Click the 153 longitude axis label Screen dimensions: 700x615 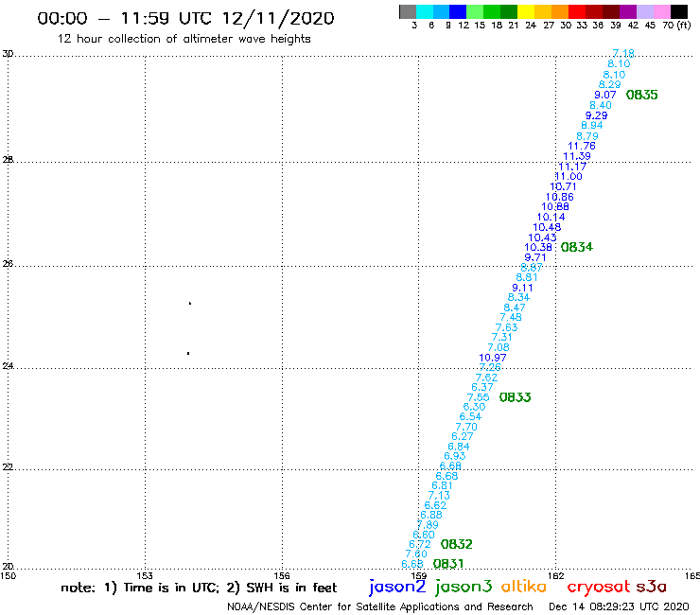145,575
